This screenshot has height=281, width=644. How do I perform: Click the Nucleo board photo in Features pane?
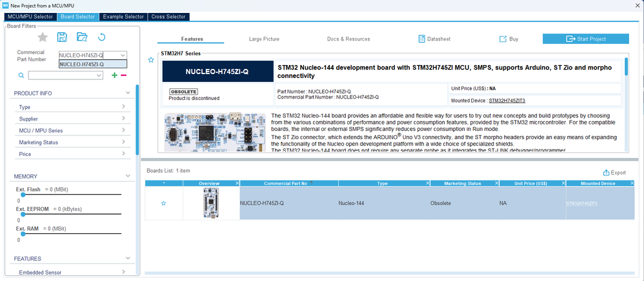(215, 132)
